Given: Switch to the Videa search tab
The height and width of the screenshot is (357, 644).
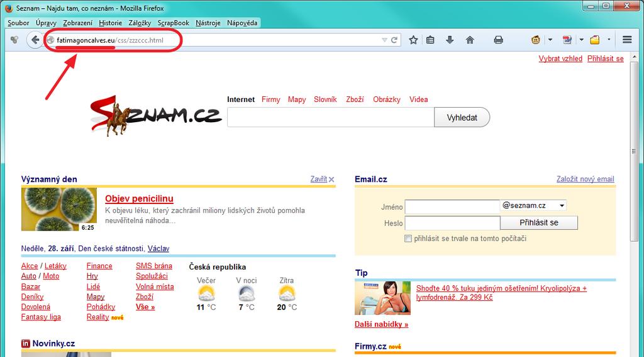Looking at the screenshot, I should pyautogui.click(x=418, y=99).
